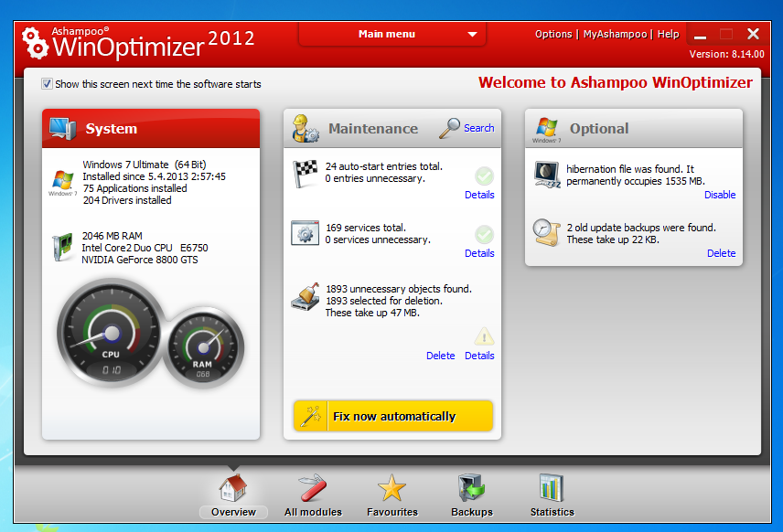Click 'Version: 8.14.00' text

point(726,54)
